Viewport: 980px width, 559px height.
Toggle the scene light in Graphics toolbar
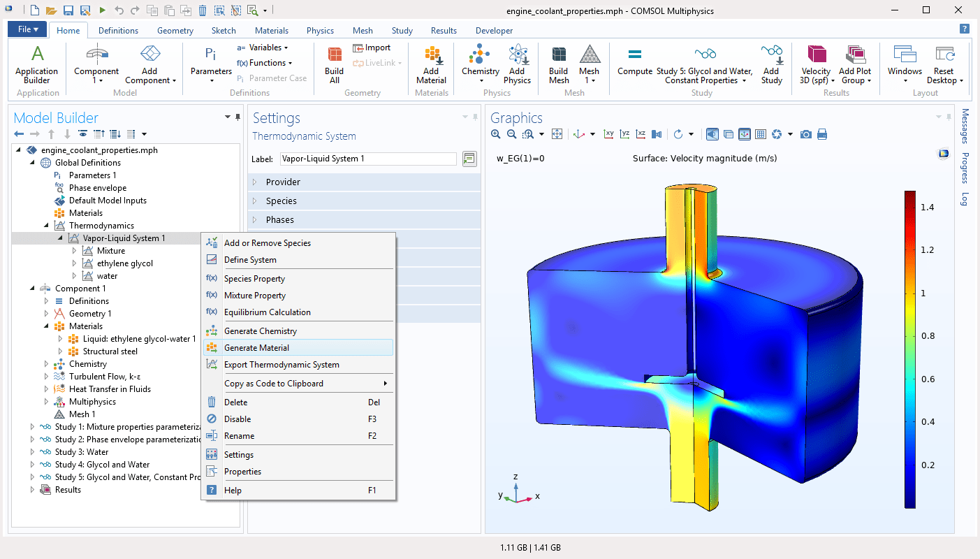pyautogui.click(x=712, y=133)
